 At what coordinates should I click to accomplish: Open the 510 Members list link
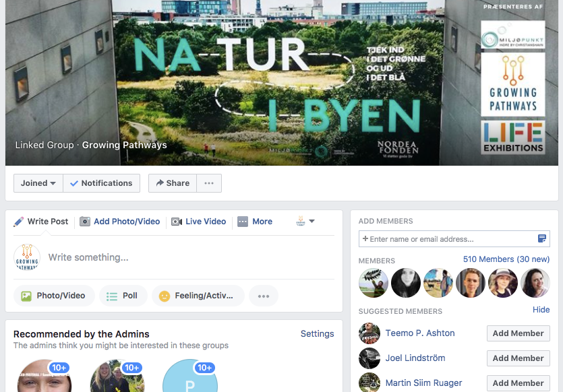(506, 259)
